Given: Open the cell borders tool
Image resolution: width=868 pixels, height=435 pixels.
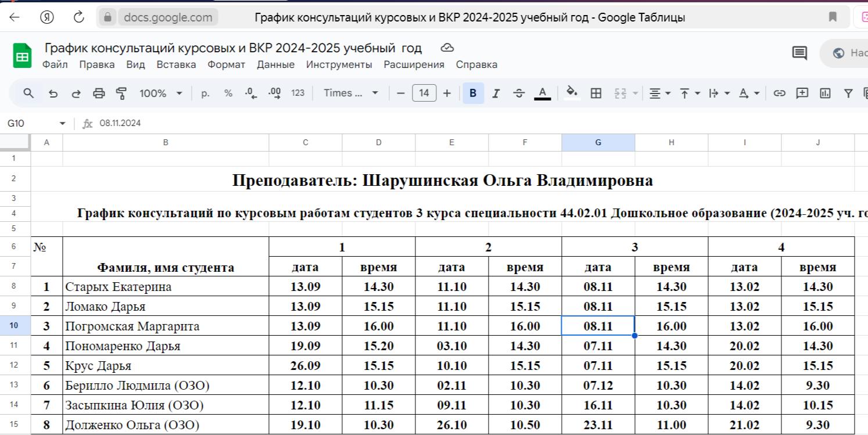Looking at the screenshot, I should 596,93.
